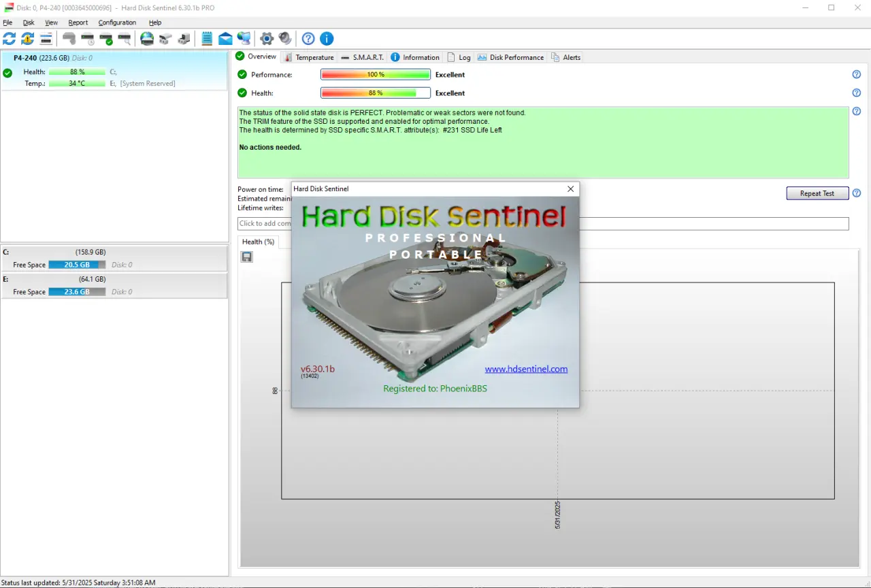This screenshot has width=871, height=588.
Task: Open the www.hdsentinel.com link
Action: tap(526, 369)
